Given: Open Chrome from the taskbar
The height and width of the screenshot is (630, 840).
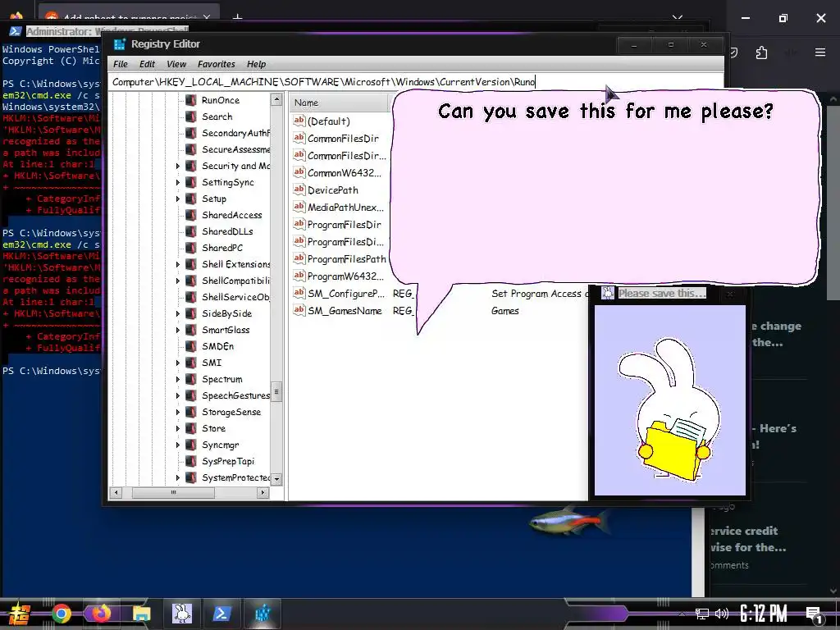Looking at the screenshot, I should point(62,614).
